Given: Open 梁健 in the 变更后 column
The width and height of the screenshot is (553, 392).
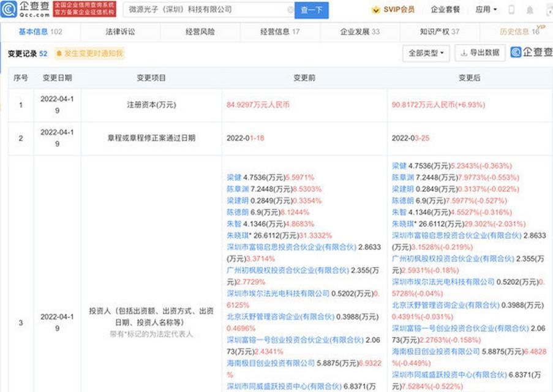Looking at the screenshot, I should 399,166.
